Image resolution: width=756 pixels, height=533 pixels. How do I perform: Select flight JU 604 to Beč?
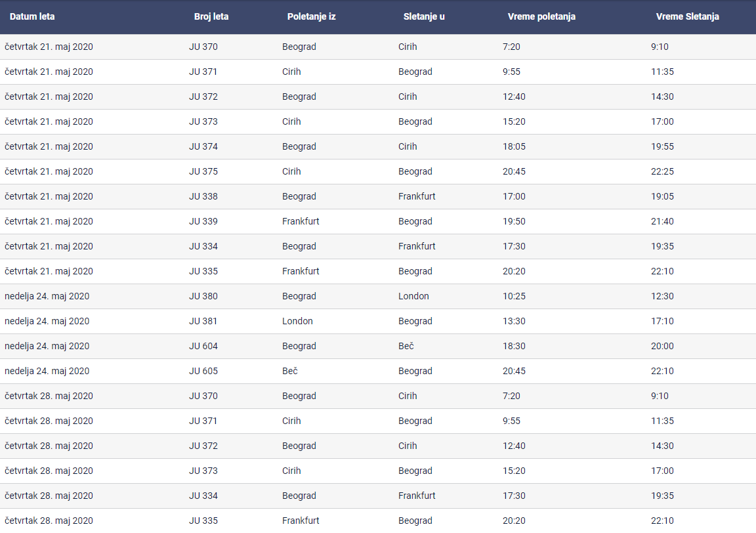pos(203,346)
